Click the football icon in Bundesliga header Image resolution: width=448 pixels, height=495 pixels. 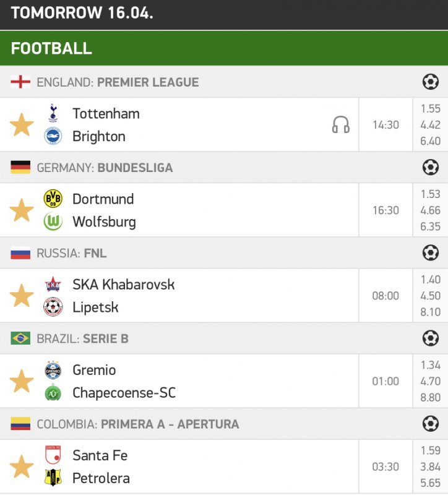[x=430, y=167]
